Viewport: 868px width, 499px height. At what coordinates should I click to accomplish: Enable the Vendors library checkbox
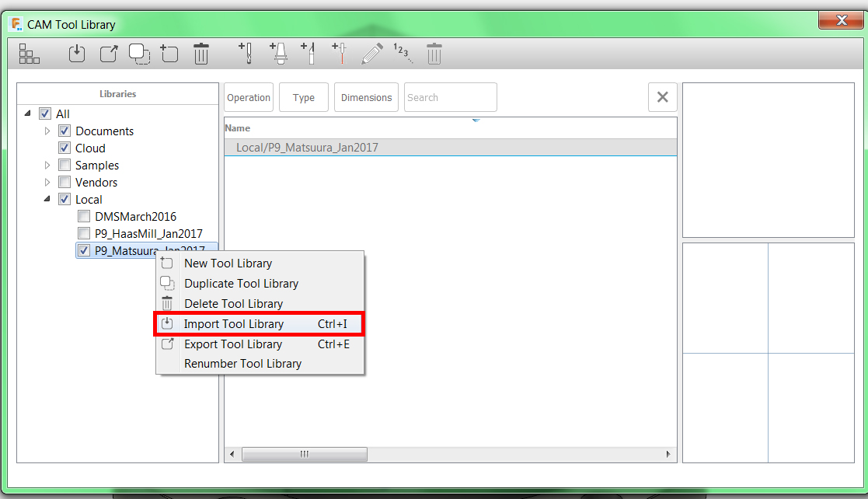(x=64, y=182)
